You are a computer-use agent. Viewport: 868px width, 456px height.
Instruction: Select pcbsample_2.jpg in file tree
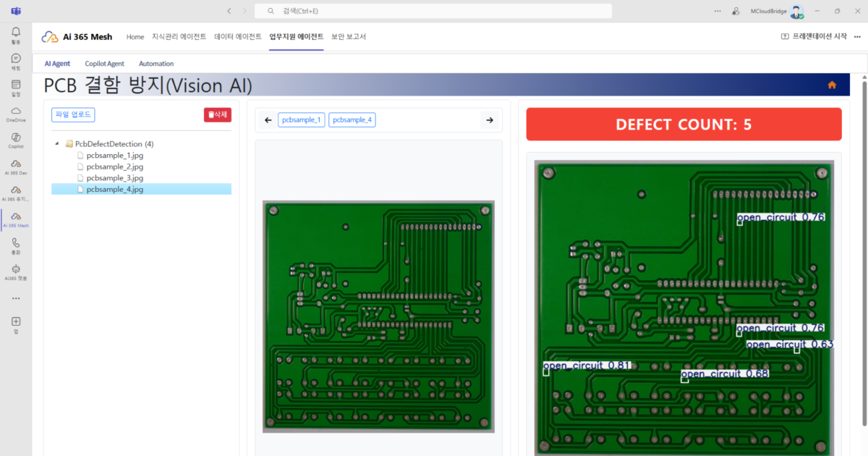pos(114,166)
